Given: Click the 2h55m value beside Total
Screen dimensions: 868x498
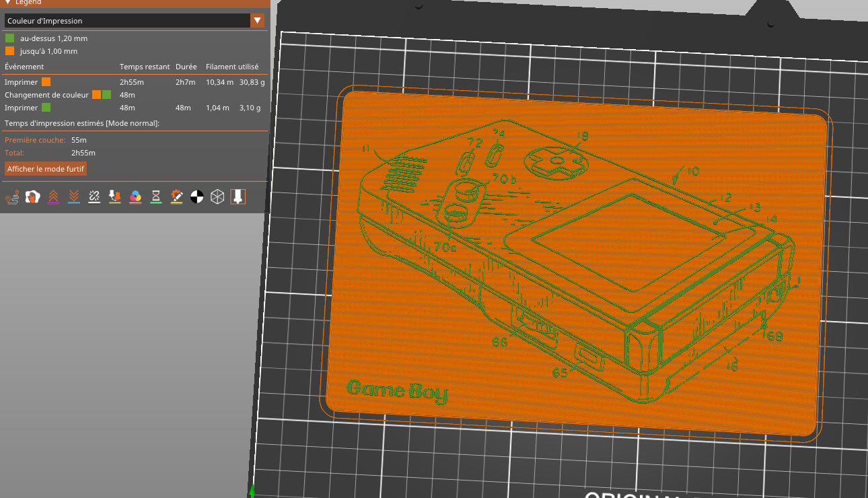Looking at the screenshot, I should [83, 153].
